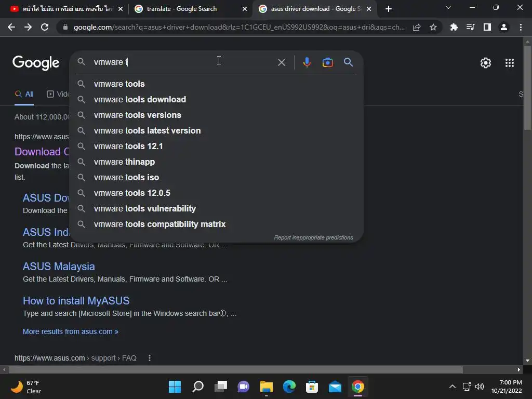Click the horizontal scrollbar thumb
This screenshot has height=399, width=532.
tap(236, 369)
